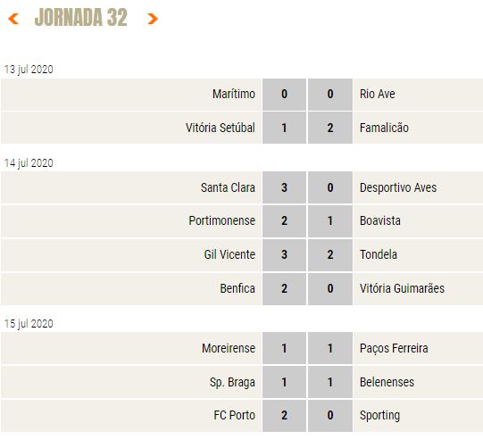Viewport: 483px width, 448px height.
Task: Go to next jornada with right arrow
Action: point(152,19)
